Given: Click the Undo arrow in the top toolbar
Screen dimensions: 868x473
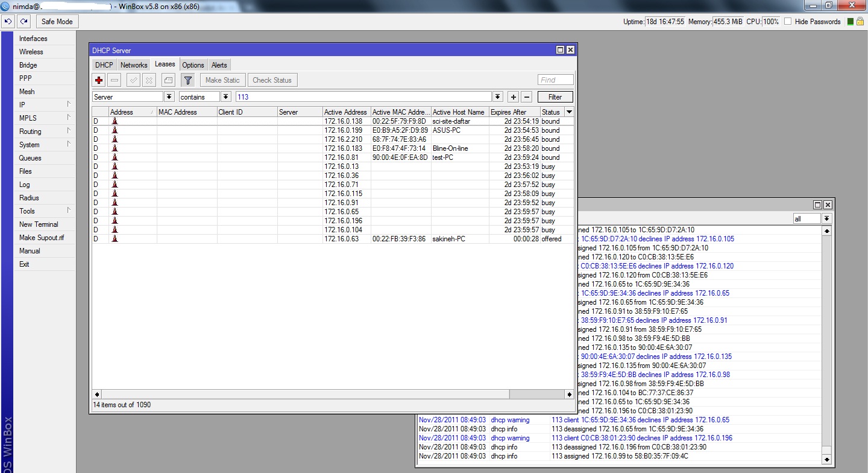Looking at the screenshot, I should (x=9, y=22).
